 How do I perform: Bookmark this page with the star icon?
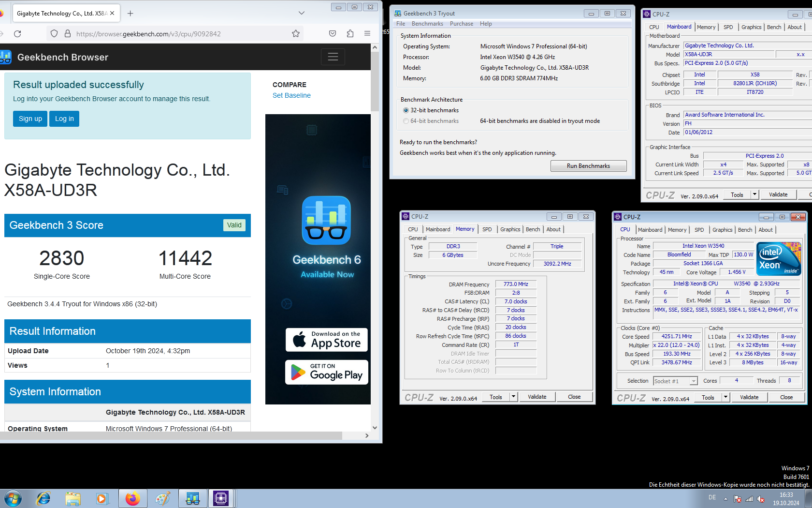(x=296, y=33)
